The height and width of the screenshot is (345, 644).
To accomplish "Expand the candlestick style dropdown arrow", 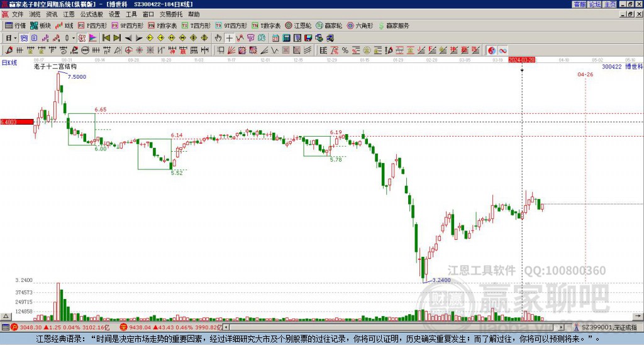I will pos(74,38).
